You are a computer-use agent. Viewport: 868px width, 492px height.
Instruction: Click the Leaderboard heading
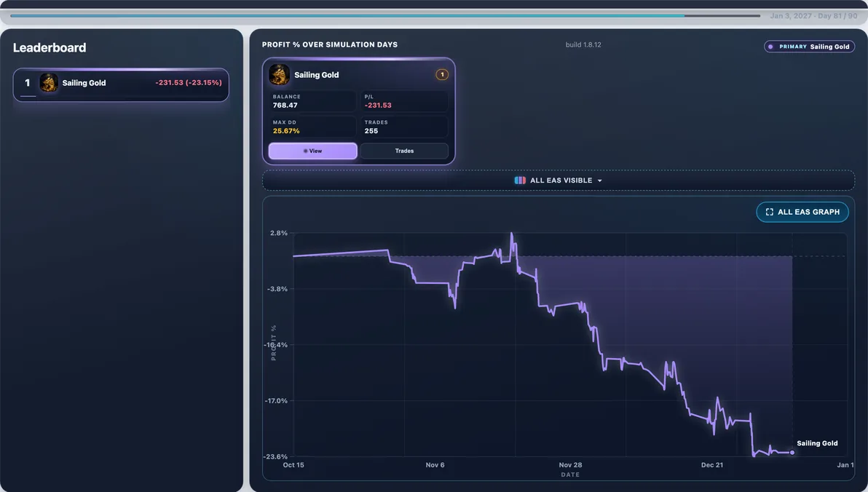tap(50, 47)
